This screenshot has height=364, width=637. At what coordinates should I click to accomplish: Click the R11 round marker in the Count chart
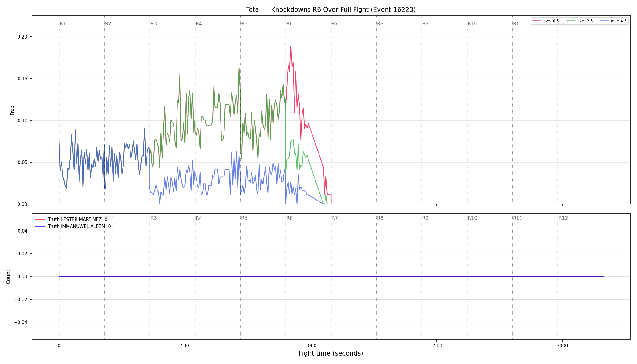pyautogui.click(x=518, y=218)
